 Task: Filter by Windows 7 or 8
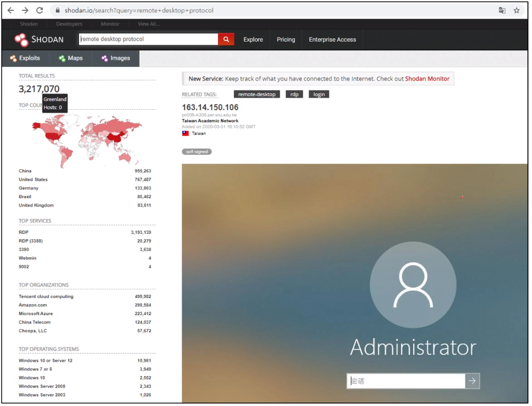point(36,369)
